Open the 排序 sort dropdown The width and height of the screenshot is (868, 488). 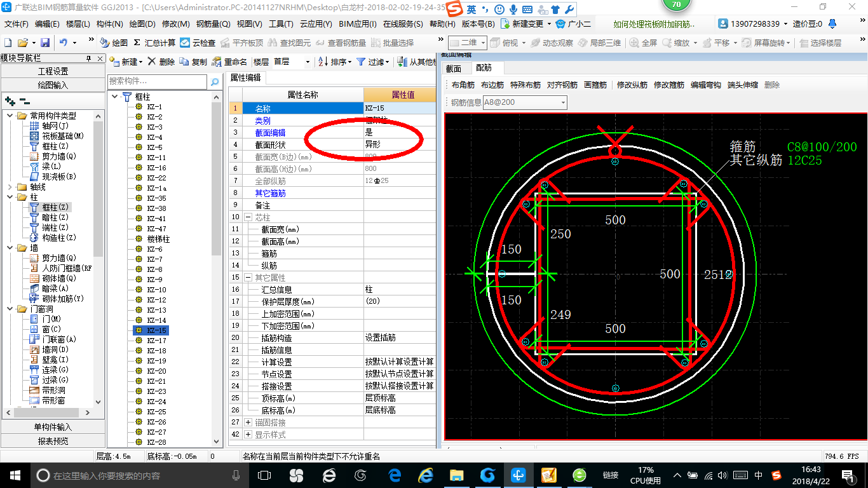(334, 62)
